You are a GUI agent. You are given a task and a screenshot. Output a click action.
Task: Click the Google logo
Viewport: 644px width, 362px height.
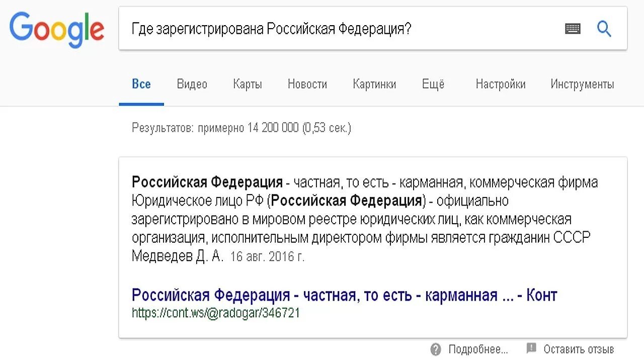(x=57, y=29)
